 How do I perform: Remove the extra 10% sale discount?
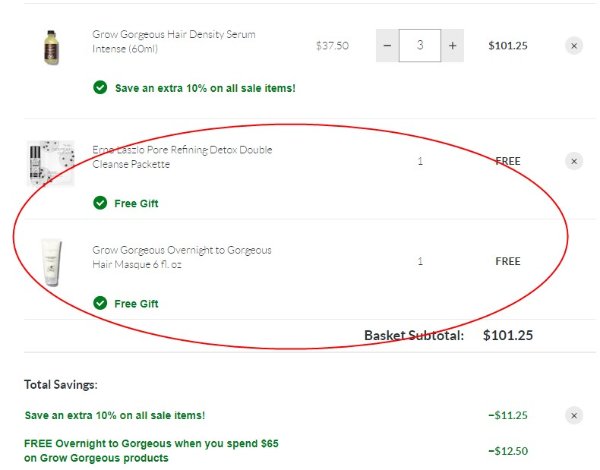(574, 416)
